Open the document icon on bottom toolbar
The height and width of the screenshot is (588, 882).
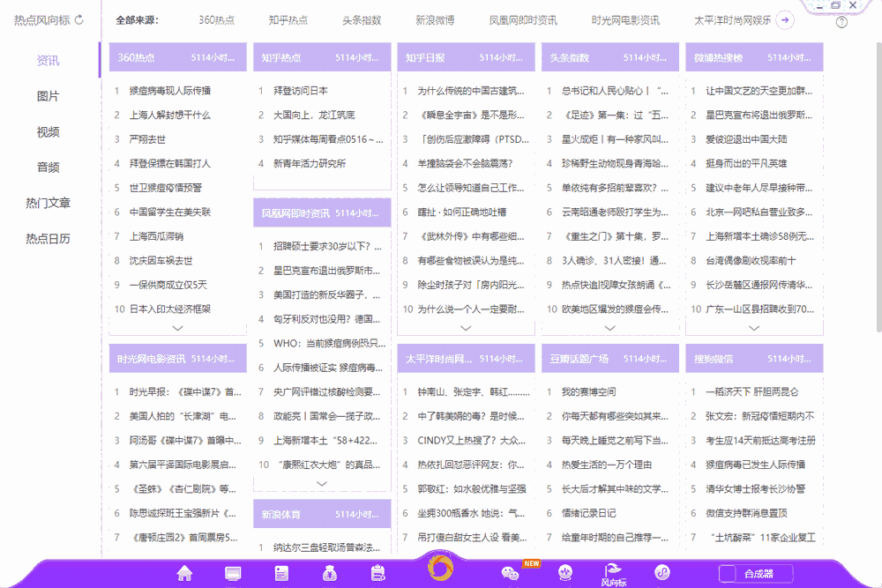(280, 571)
